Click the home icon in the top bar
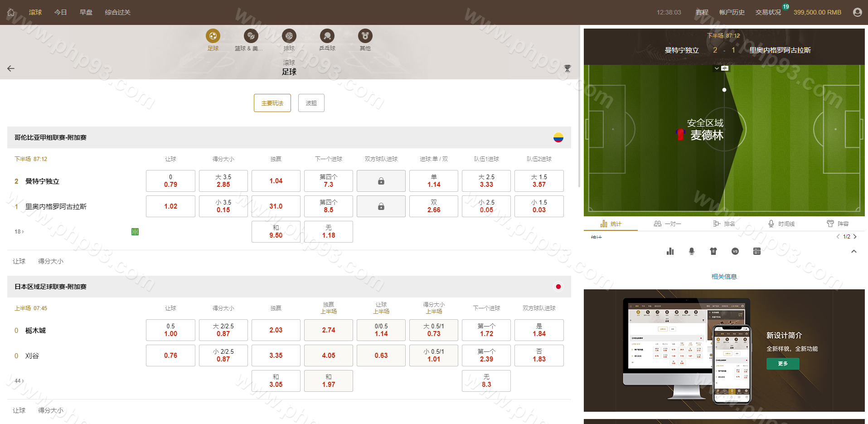 point(11,12)
